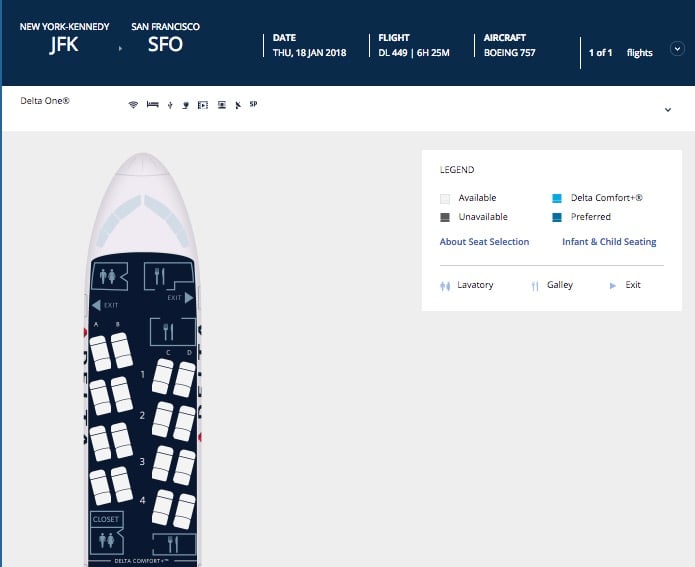
Task: Click the power outlet amenity icon
Action: click(186, 105)
